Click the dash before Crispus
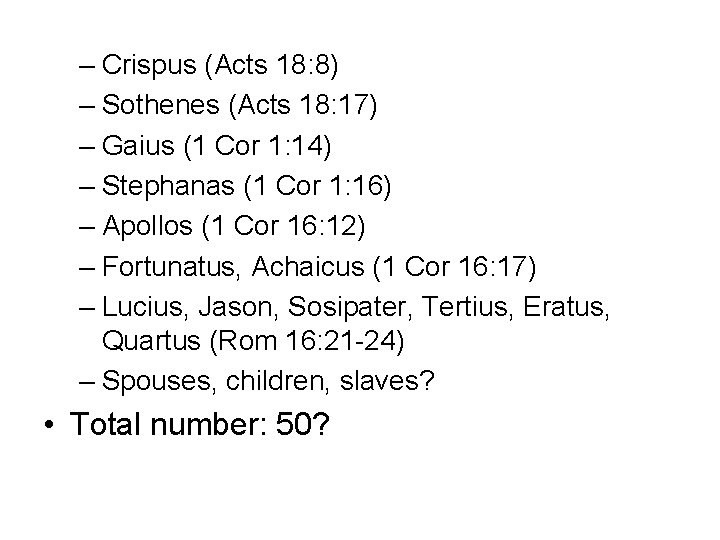The image size is (720, 540). (x=87, y=66)
